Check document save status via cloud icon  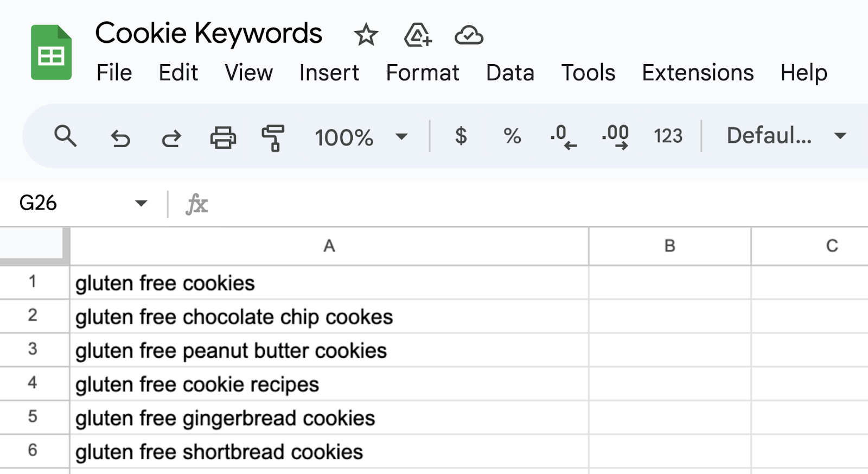tap(469, 35)
